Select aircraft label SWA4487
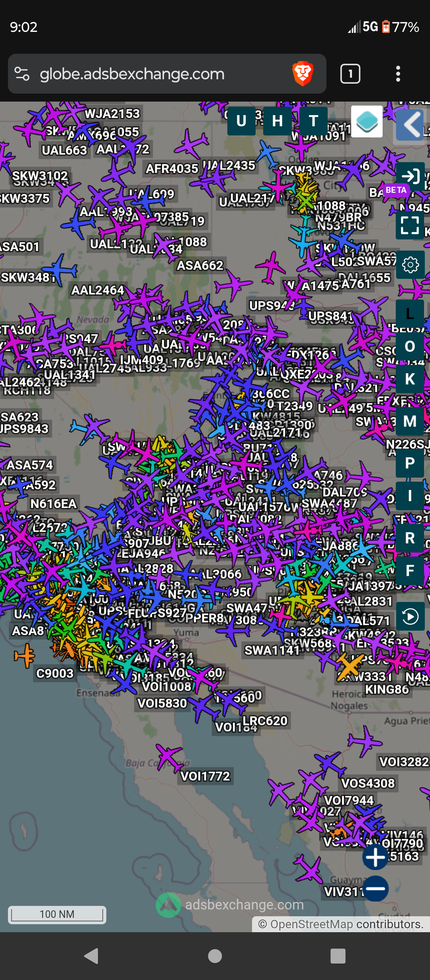 coord(329,503)
